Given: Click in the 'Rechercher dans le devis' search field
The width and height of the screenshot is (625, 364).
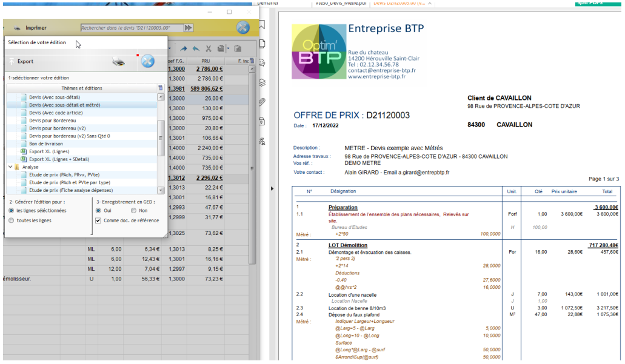Looking at the screenshot, I should 130,28.
